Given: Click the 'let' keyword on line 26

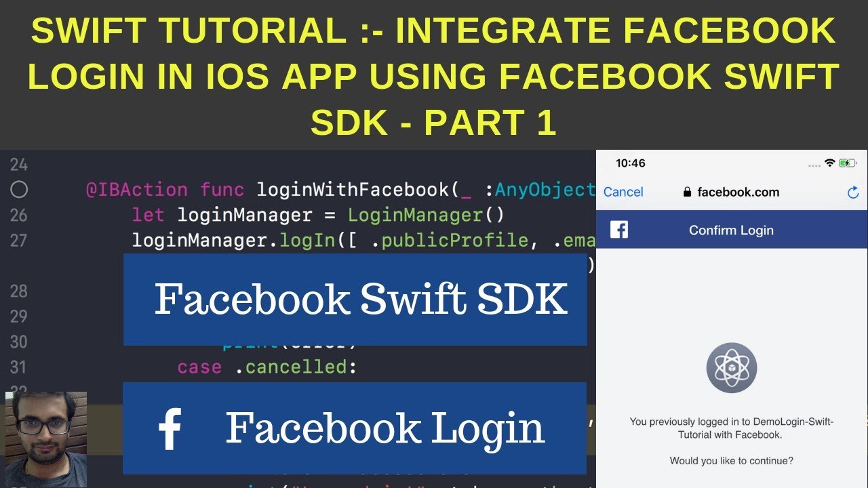Looking at the screenshot, I should (148, 216).
